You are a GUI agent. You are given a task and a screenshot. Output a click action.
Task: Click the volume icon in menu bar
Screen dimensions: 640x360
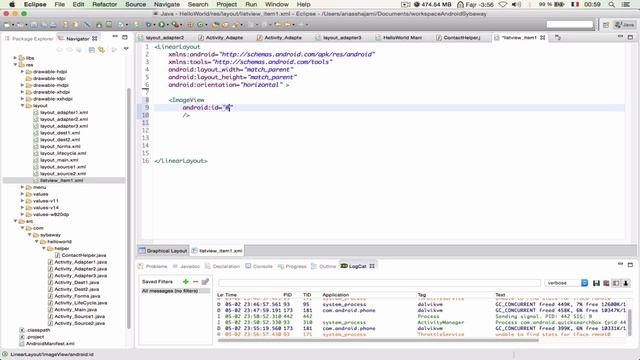tap(517, 4)
